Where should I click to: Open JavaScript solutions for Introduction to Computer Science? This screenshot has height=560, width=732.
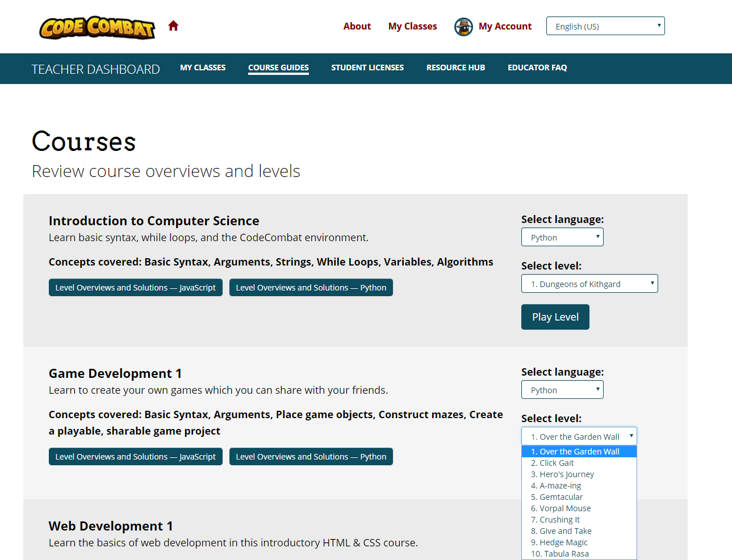click(x=136, y=288)
